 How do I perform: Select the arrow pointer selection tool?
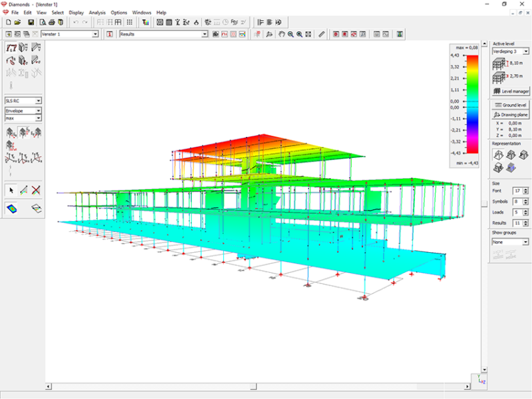tap(10, 190)
